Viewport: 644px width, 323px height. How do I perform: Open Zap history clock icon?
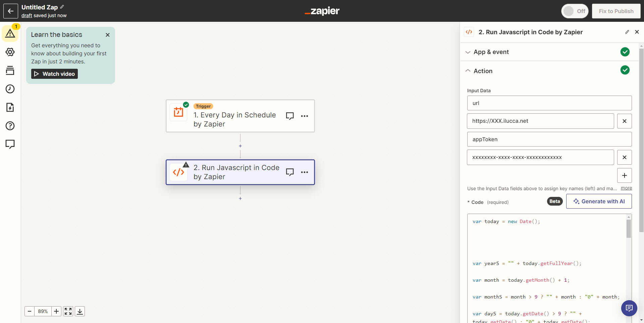coord(10,89)
